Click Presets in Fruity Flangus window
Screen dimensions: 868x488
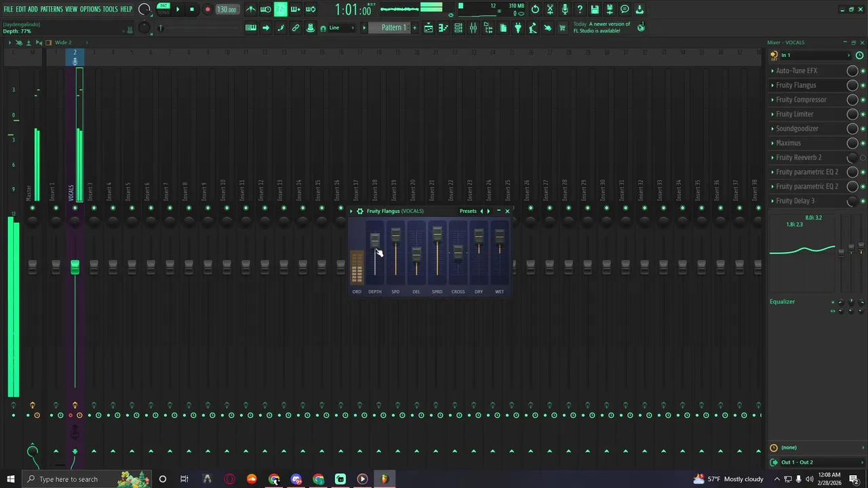(468, 211)
